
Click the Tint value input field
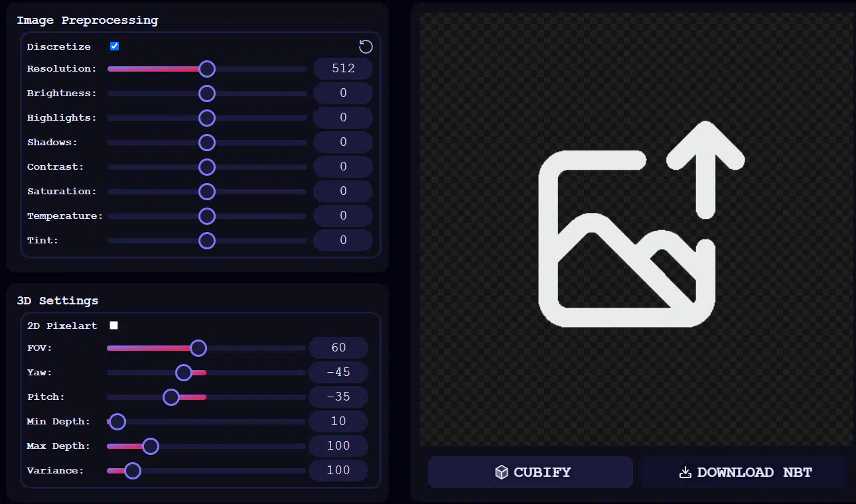[x=343, y=240]
